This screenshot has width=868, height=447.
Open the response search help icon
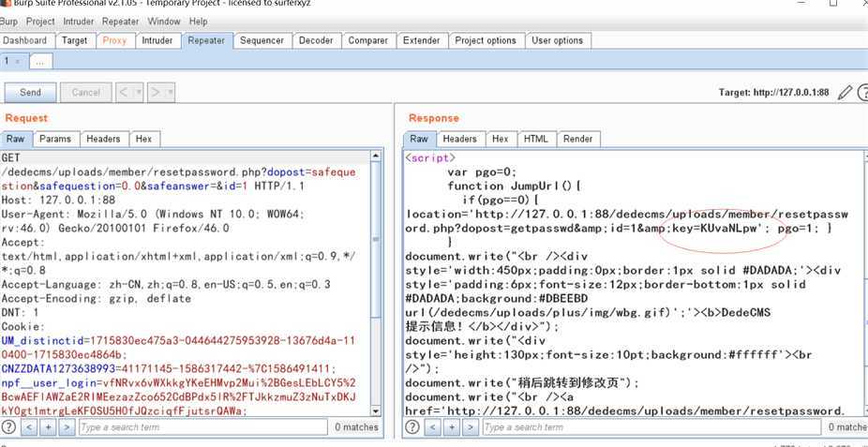(x=412, y=427)
